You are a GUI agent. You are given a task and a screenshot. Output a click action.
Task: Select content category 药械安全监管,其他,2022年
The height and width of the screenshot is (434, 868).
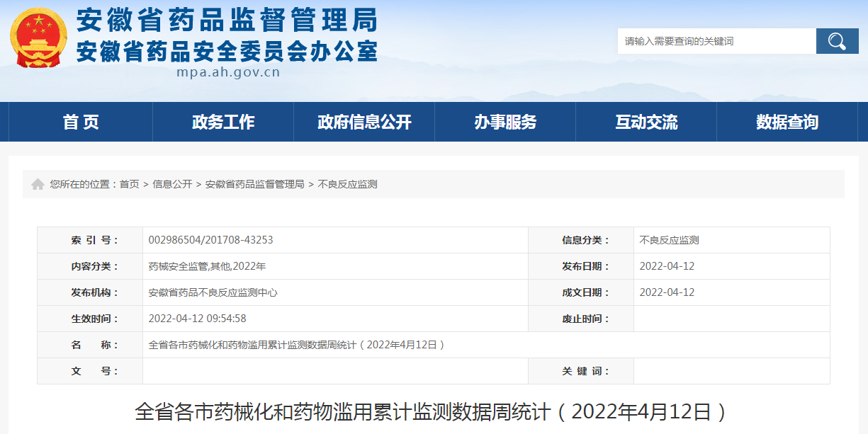tap(207, 266)
